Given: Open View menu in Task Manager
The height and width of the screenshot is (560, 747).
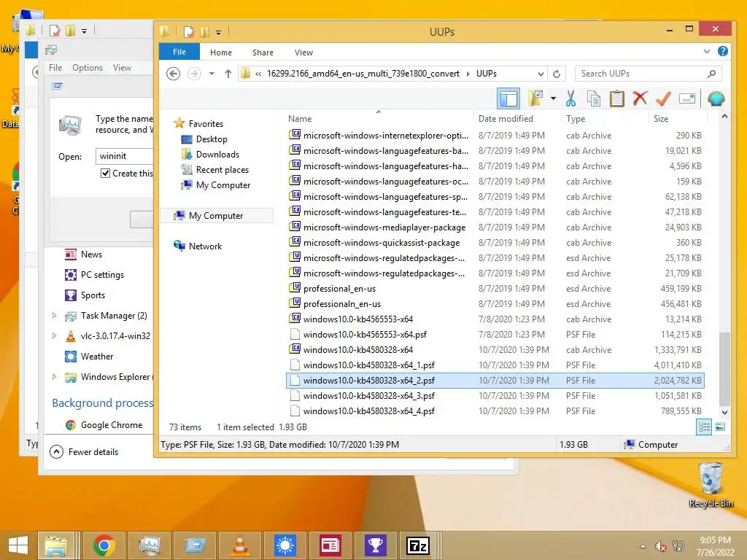Looking at the screenshot, I should tap(122, 68).
